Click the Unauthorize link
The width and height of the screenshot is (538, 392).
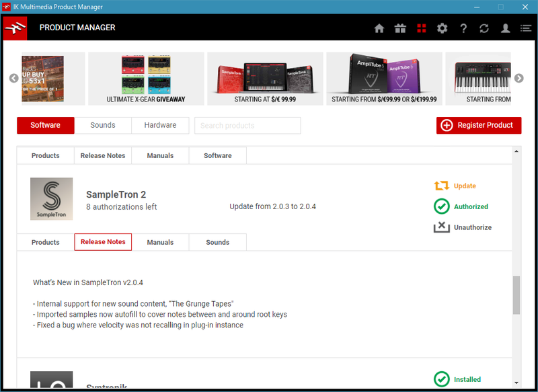tap(473, 227)
